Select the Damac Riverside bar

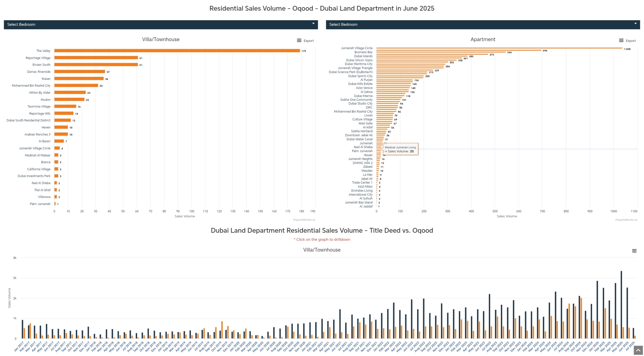[80, 72]
